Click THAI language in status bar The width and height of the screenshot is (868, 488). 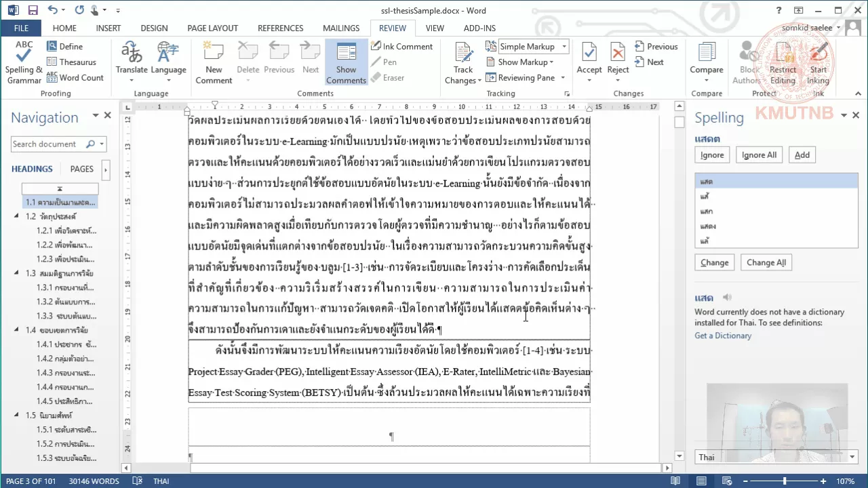tap(161, 481)
